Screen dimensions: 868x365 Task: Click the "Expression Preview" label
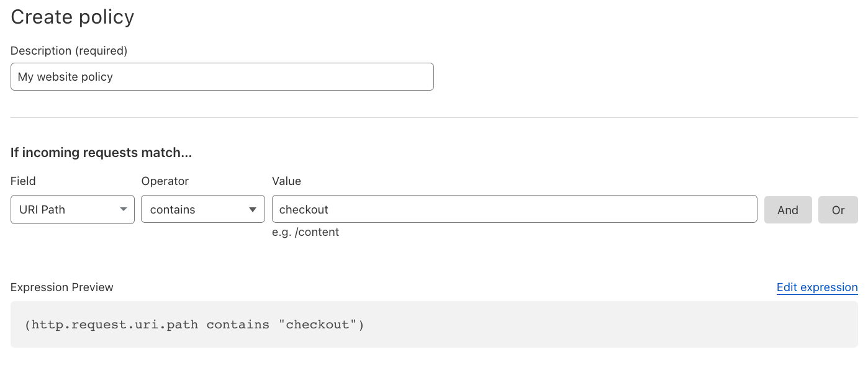pyautogui.click(x=62, y=287)
